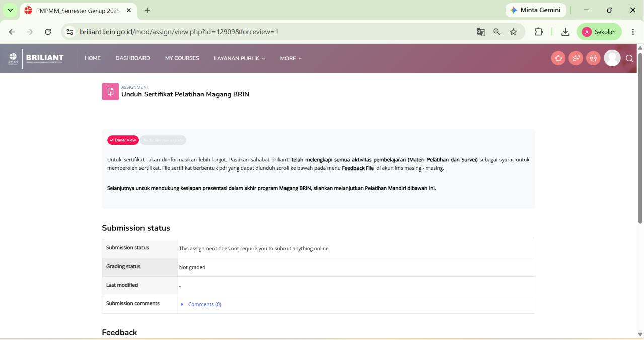This screenshot has height=340, width=644.
Task: Click the page vertical scrollbar thumb
Action: [640, 137]
